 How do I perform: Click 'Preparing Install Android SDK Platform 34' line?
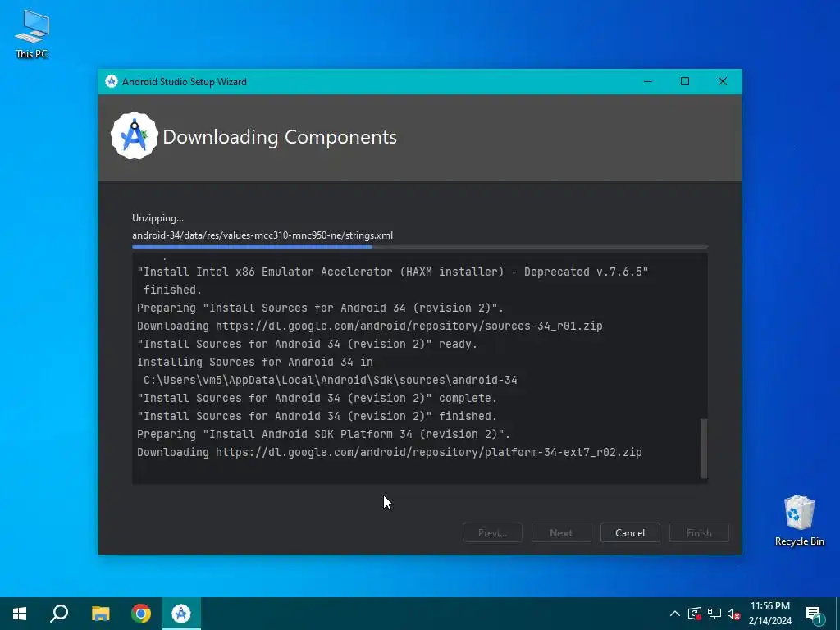pos(323,434)
